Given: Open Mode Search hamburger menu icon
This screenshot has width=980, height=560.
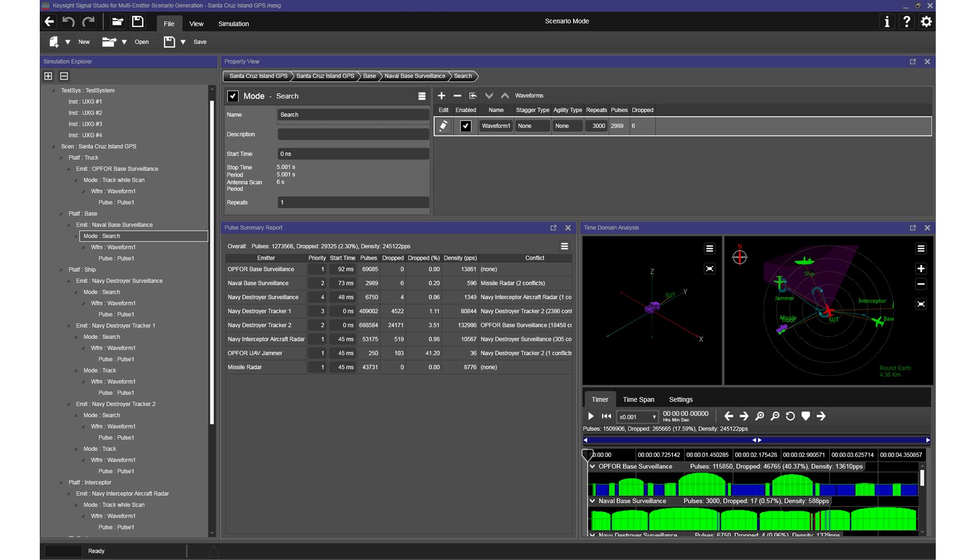Looking at the screenshot, I should [422, 96].
